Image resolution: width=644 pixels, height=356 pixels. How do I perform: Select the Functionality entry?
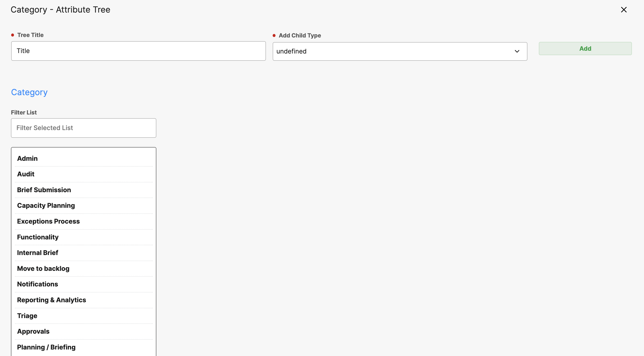point(38,237)
